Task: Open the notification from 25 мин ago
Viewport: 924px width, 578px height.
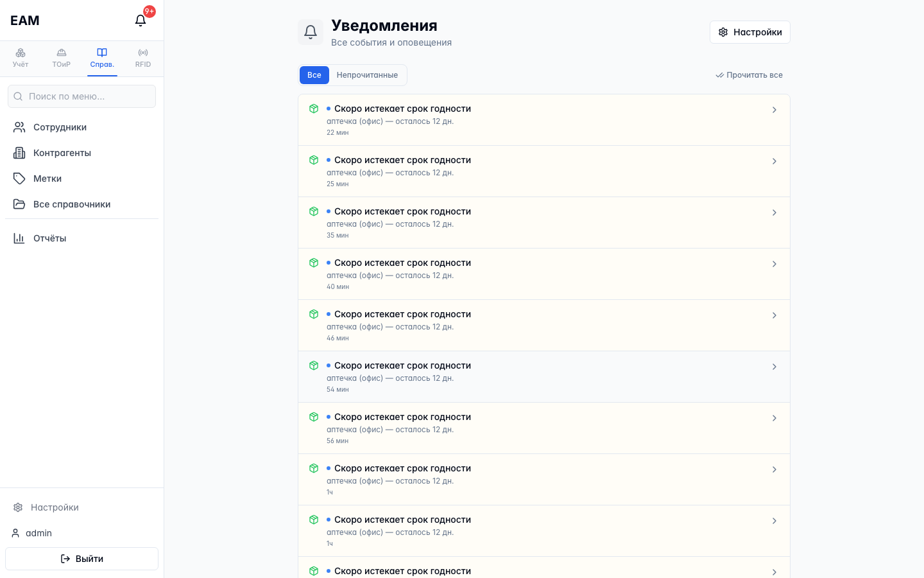Action: coord(544,171)
